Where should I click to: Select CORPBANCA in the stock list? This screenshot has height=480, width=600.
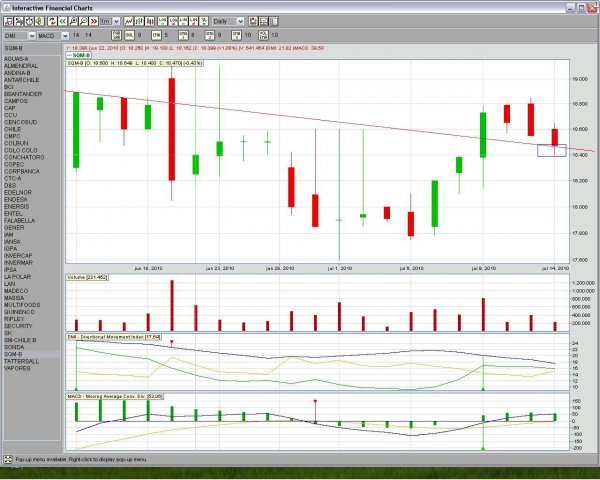coord(22,171)
